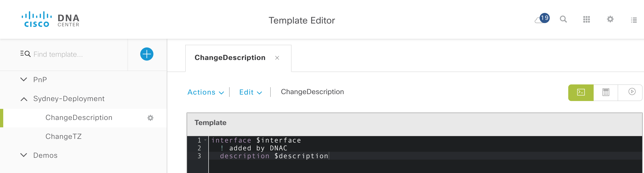The width and height of the screenshot is (644, 173).
Task: Open the Edit dropdown menu
Action: pos(250,92)
